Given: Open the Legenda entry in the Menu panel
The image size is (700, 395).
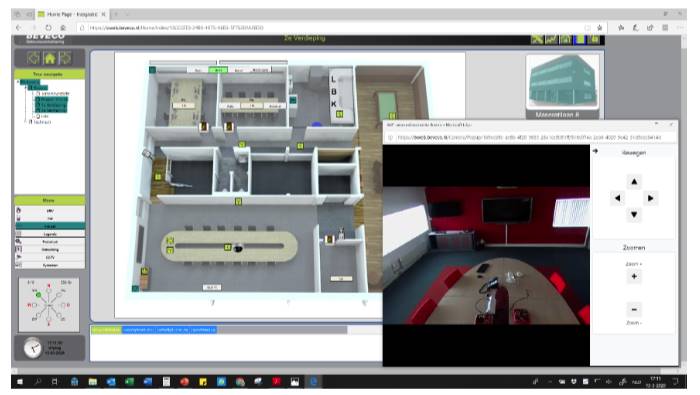Looking at the screenshot, I should 50,234.
